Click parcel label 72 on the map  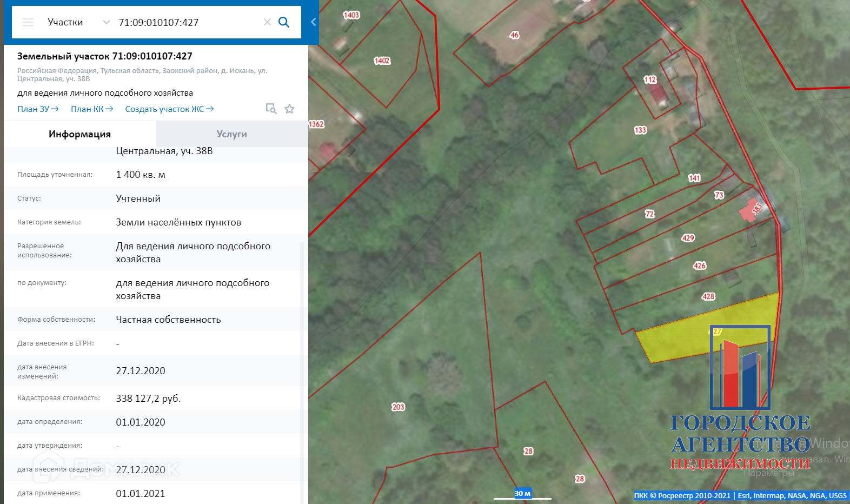(649, 214)
